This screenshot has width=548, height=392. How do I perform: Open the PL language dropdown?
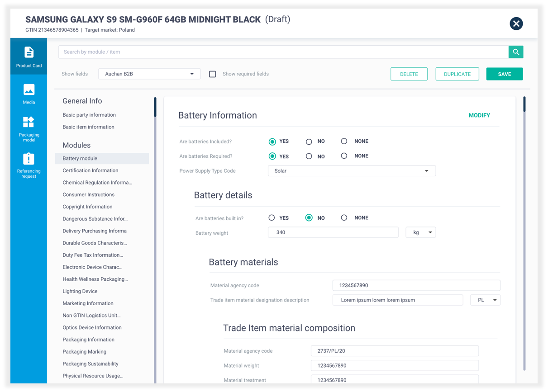pos(485,300)
